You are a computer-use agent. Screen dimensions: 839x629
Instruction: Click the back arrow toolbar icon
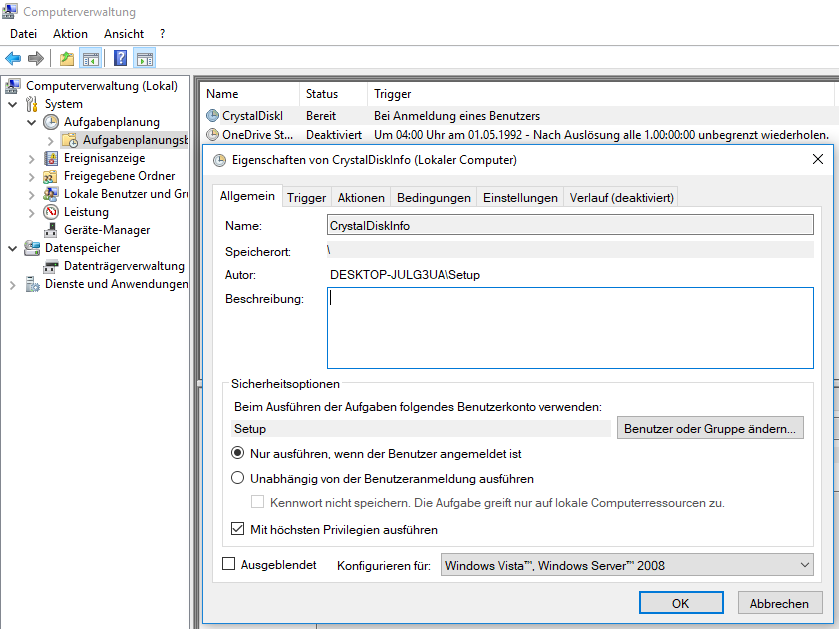(13, 58)
